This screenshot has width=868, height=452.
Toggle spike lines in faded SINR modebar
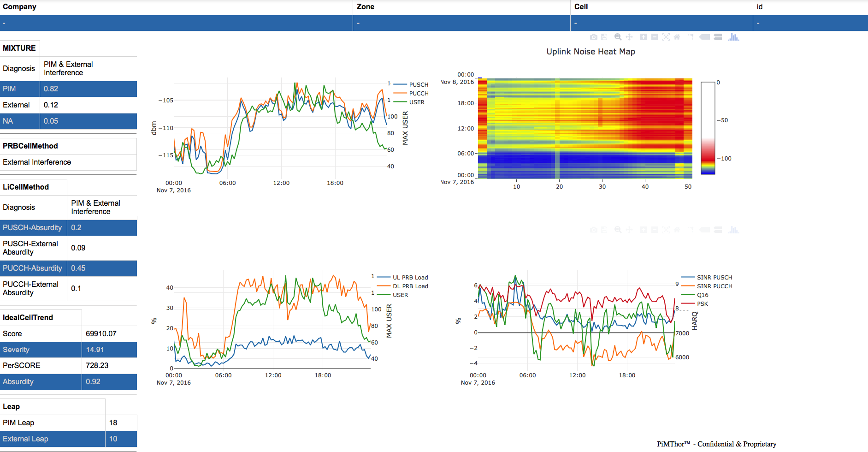tap(691, 230)
